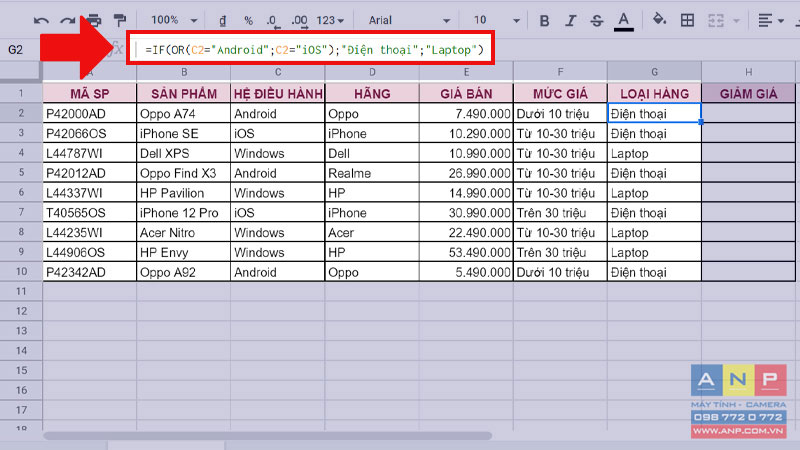Toggle italic formatting

tap(570, 20)
